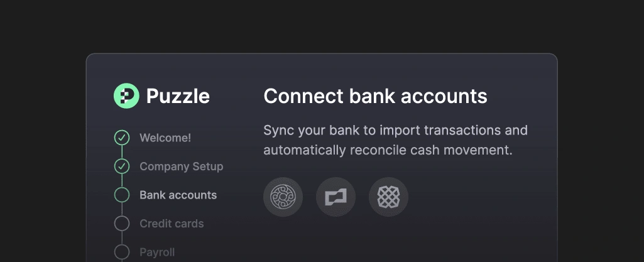Click the dark background above the card
This screenshot has width=644, height=262.
322,25
